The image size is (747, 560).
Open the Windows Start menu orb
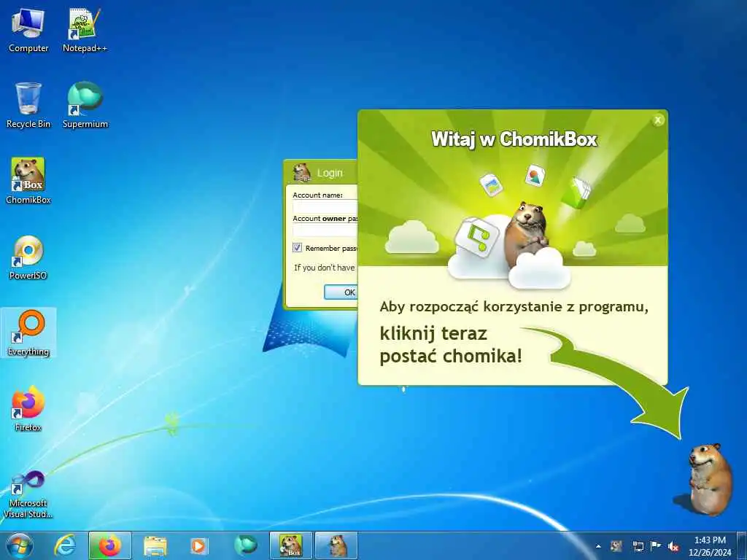tap(19, 546)
